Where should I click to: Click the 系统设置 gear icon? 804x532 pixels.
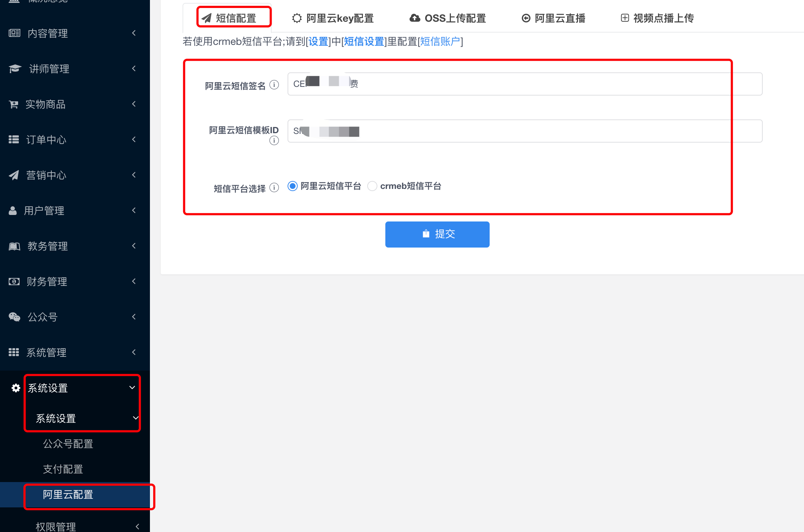point(16,388)
